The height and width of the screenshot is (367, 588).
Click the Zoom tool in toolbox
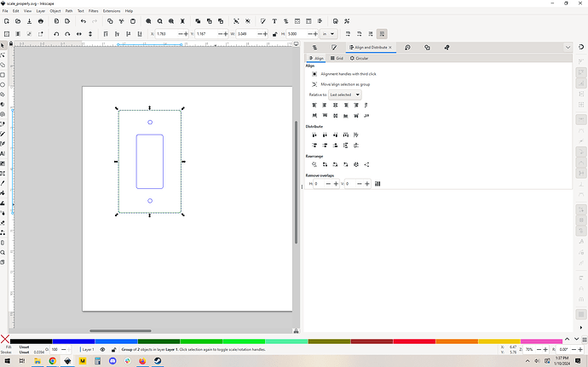(x=3, y=252)
